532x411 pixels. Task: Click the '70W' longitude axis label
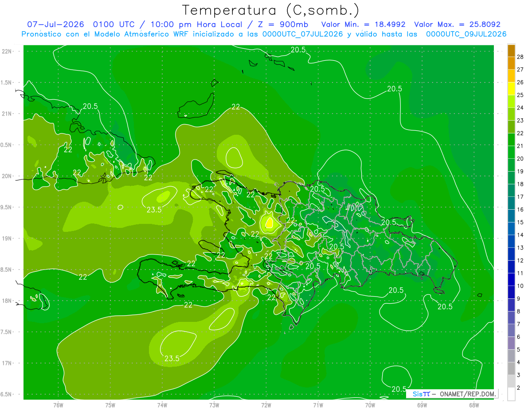370,405
